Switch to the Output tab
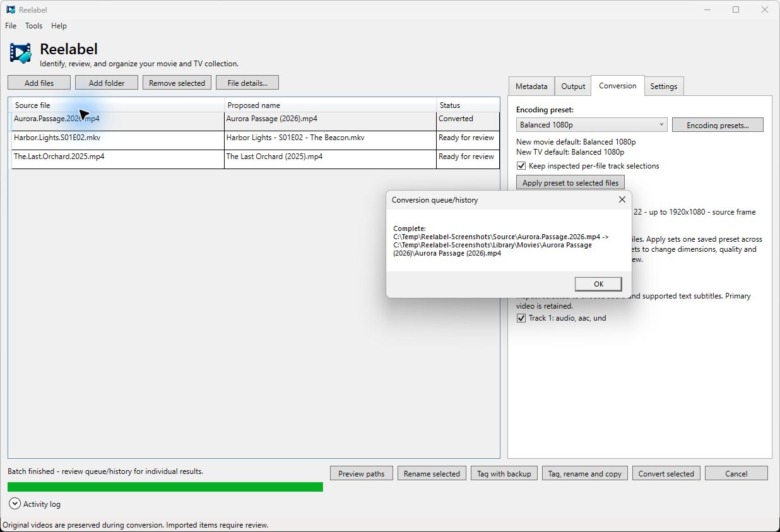The width and height of the screenshot is (780, 532). [573, 86]
